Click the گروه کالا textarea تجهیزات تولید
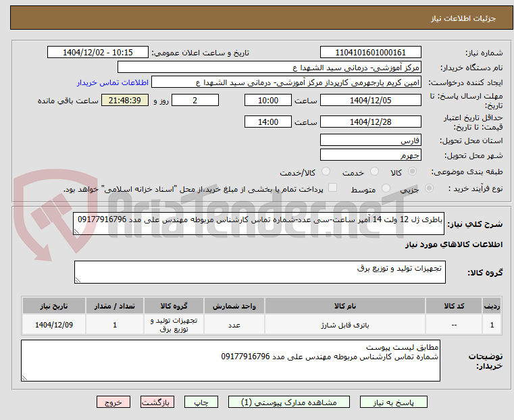 click(x=259, y=272)
